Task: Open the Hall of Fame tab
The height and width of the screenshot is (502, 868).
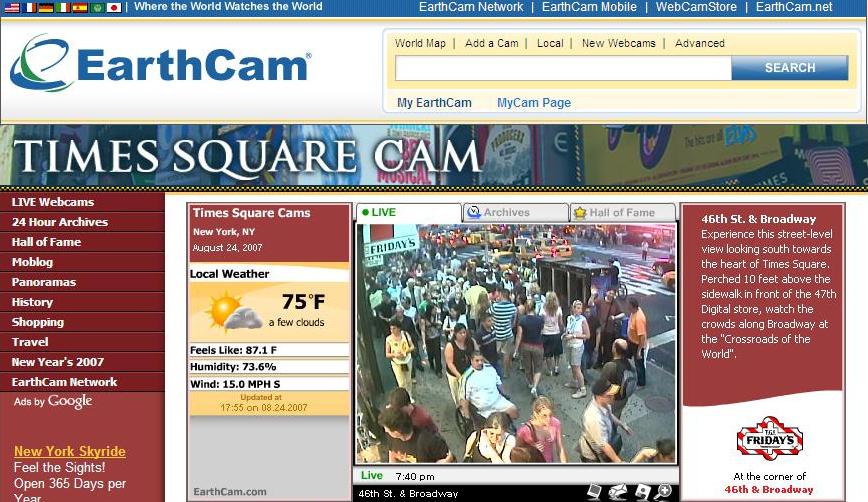Action: tap(623, 213)
